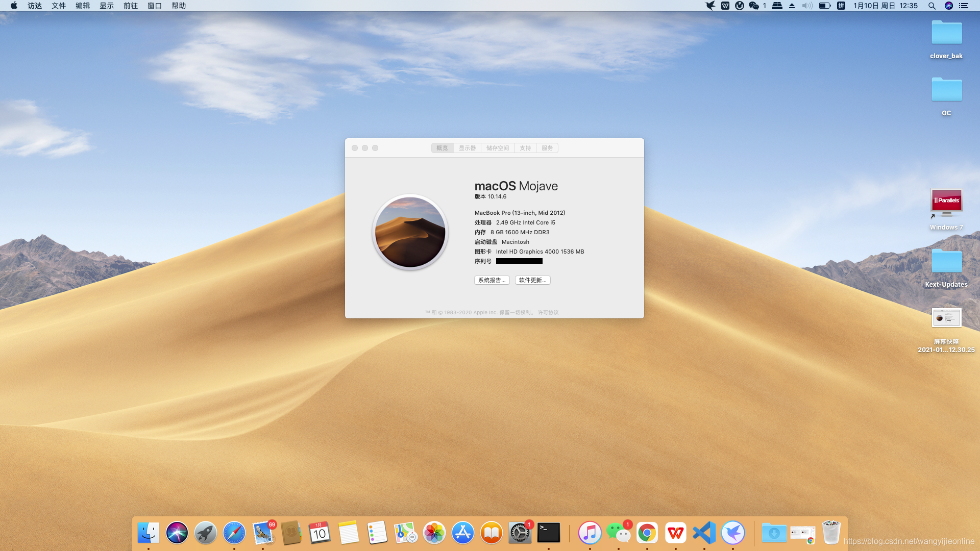Click Spotlight search magnifier in menu bar
Image resolution: width=980 pixels, height=551 pixels.
click(932, 6)
